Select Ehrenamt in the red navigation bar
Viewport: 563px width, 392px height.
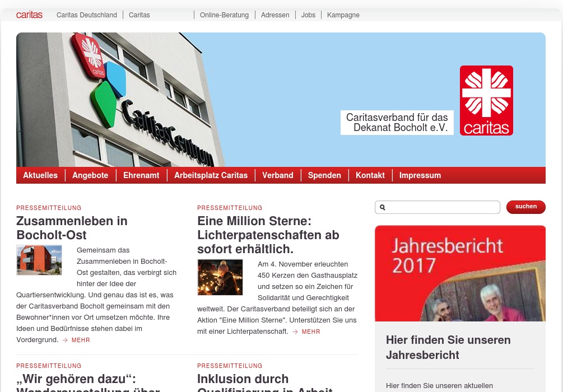pyautogui.click(x=141, y=175)
